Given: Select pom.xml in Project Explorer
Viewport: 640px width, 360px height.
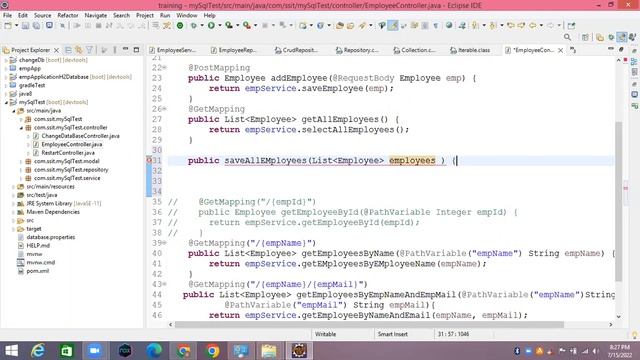Looking at the screenshot, I should point(38,271).
